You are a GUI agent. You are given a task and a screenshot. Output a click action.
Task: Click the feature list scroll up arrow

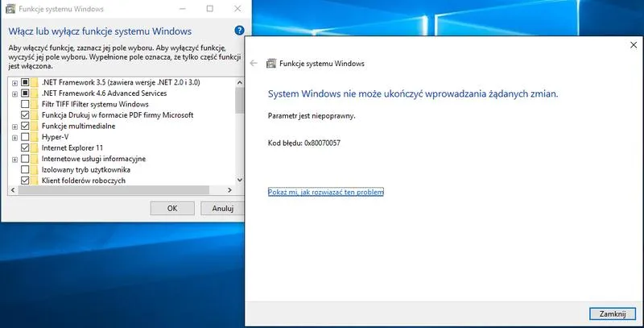[239, 82]
